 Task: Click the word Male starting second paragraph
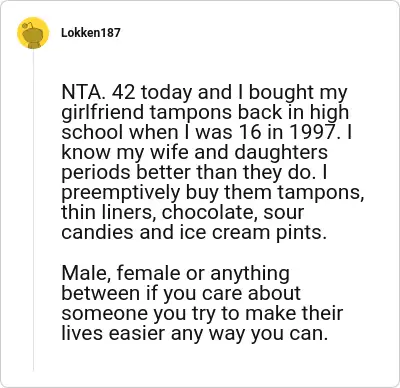[x=85, y=273]
